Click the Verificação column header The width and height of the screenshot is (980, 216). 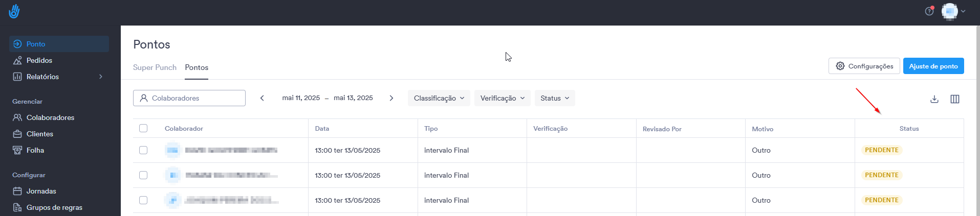[x=550, y=129]
